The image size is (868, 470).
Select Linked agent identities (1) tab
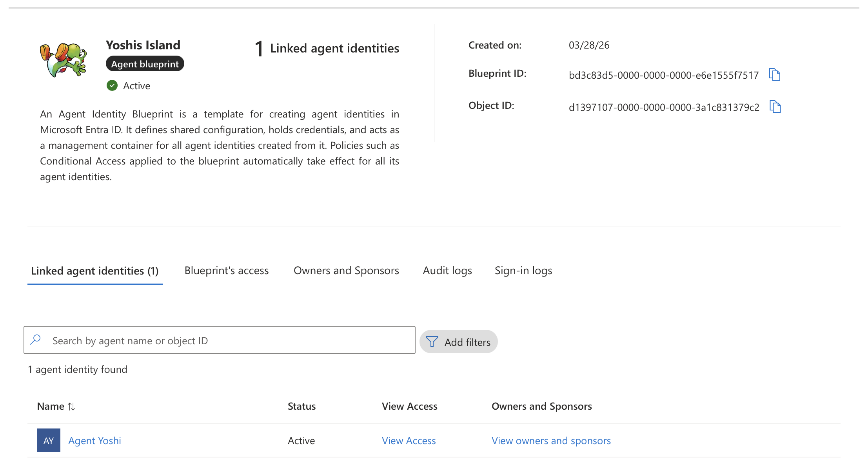[95, 271]
